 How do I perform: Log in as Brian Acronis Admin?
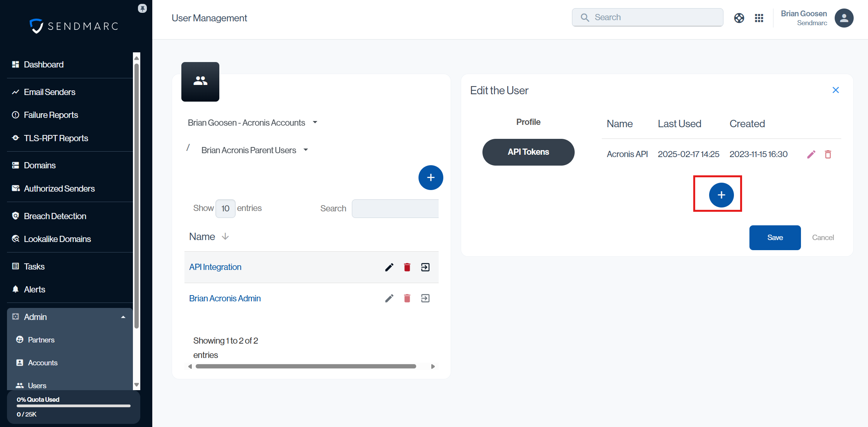425,298
